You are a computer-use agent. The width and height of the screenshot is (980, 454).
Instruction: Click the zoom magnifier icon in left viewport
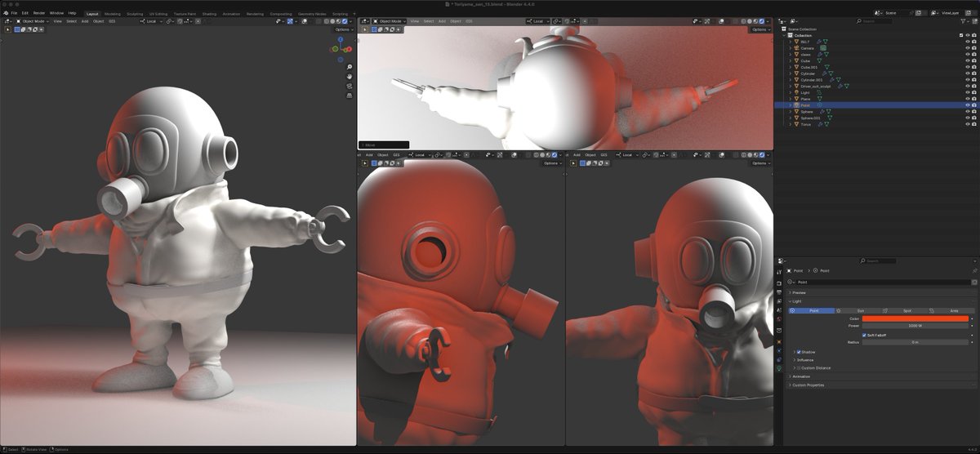tap(350, 67)
